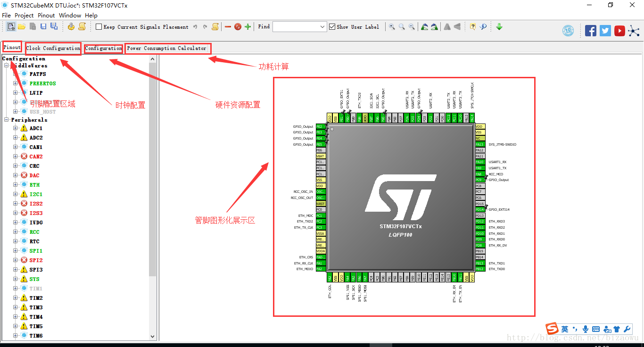
Task: Open the Twitter link icon
Action: point(605,31)
